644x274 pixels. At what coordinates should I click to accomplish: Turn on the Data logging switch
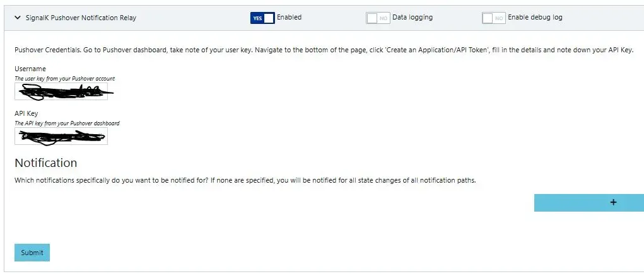pos(378,18)
